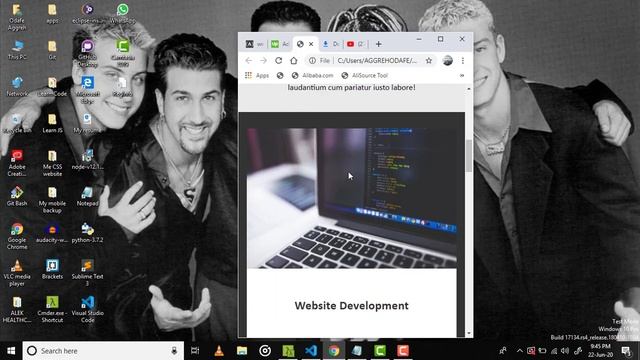This screenshot has width=640, height=360.
Task: Select the This PC desktop icon
Action: (17, 50)
